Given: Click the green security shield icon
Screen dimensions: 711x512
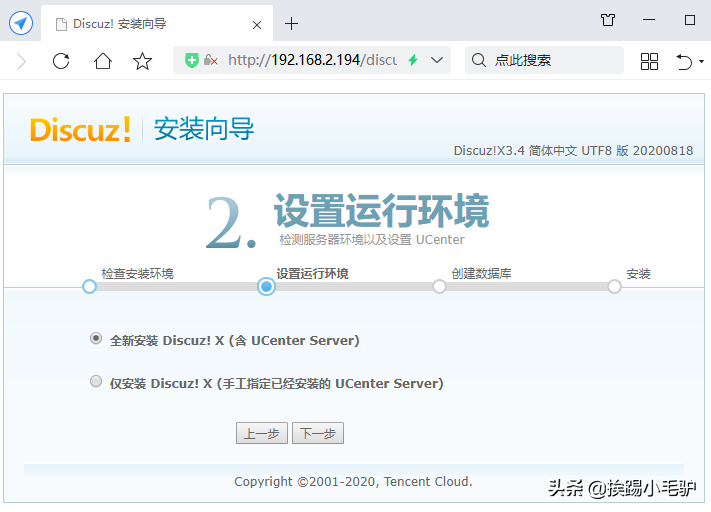Looking at the screenshot, I should pos(191,60).
